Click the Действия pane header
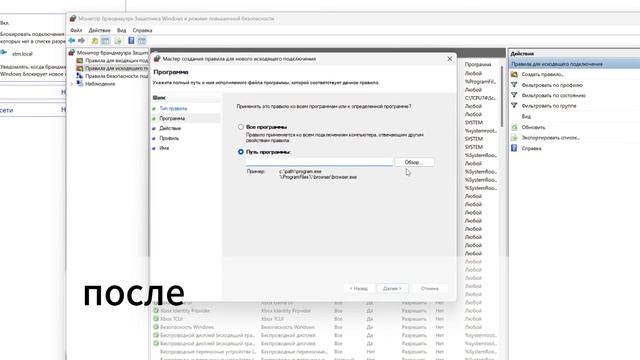The image size is (640, 360). tap(522, 53)
